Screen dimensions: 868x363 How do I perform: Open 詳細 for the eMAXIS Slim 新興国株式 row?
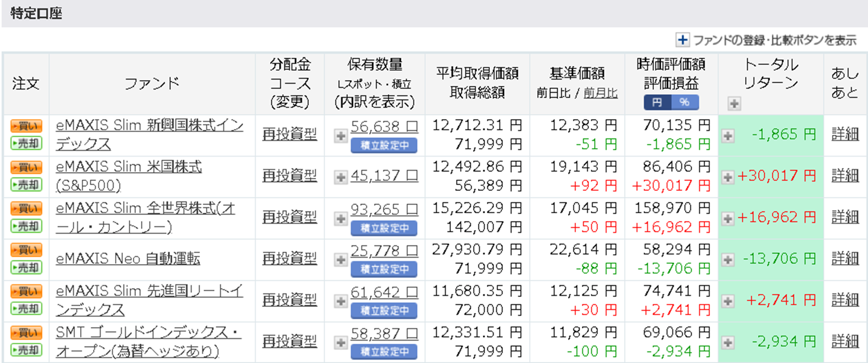pos(845,134)
